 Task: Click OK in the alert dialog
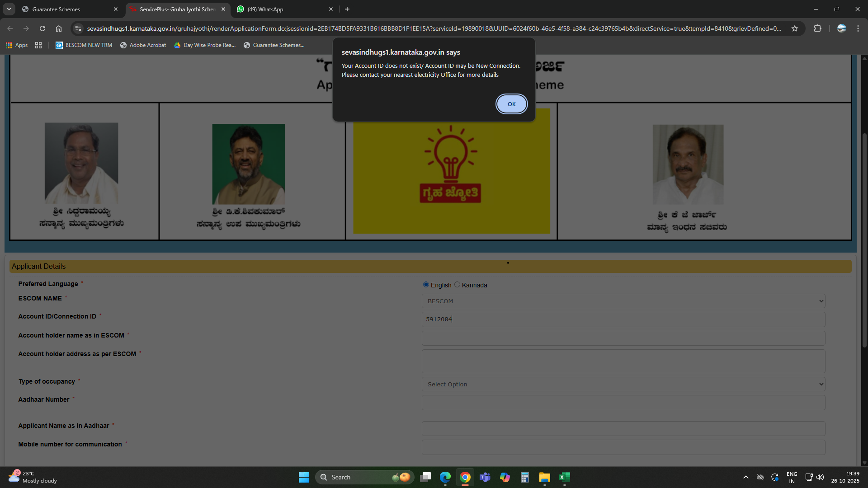click(511, 104)
